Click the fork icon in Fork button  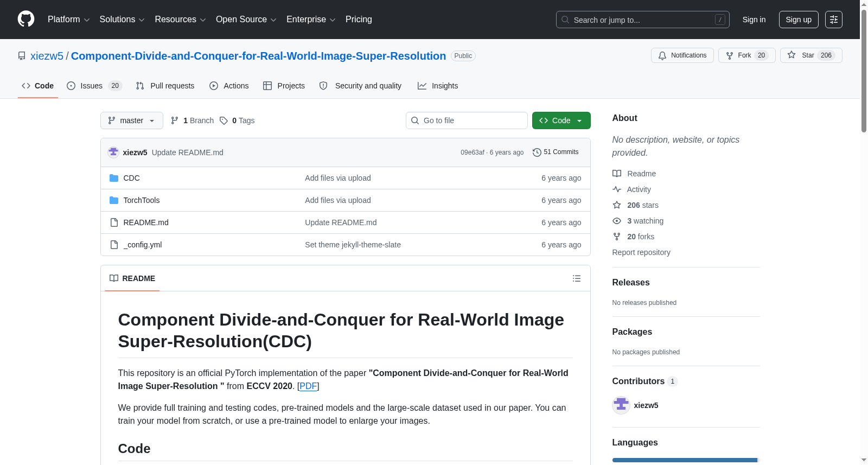tap(730, 55)
